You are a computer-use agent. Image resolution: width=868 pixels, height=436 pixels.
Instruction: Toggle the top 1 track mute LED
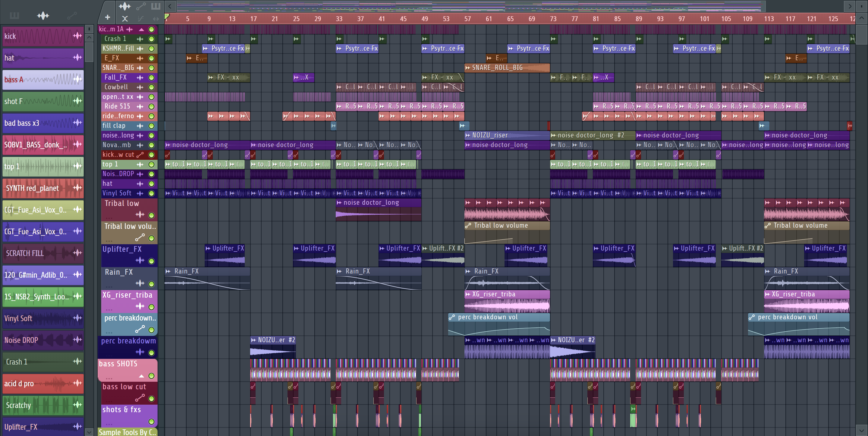(152, 165)
